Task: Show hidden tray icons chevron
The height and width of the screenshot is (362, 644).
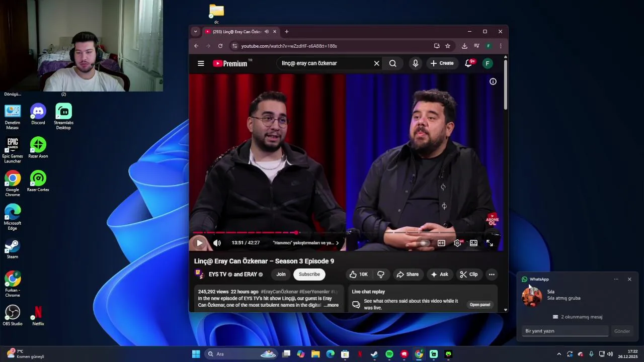Action: coord(558,354)
